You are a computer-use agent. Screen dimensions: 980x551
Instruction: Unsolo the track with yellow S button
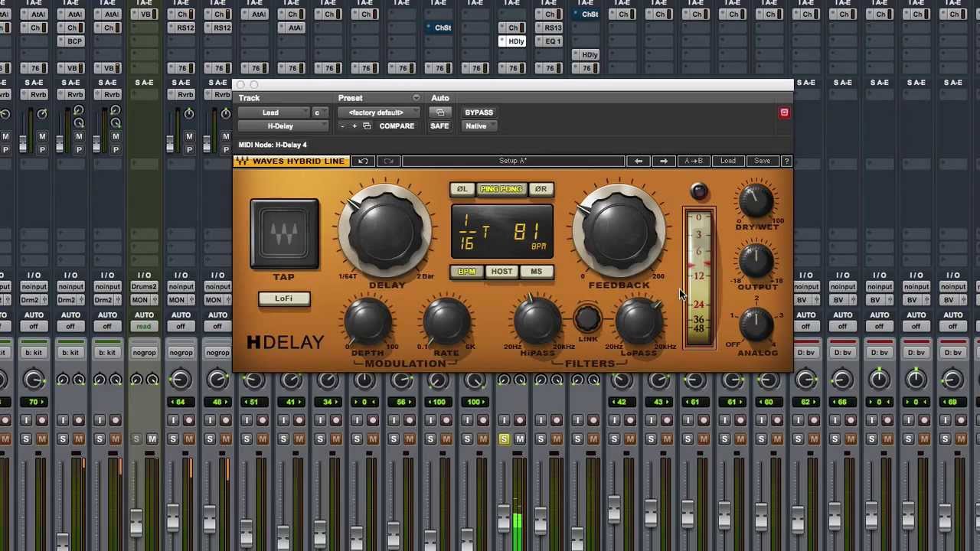tap(504, 439)
